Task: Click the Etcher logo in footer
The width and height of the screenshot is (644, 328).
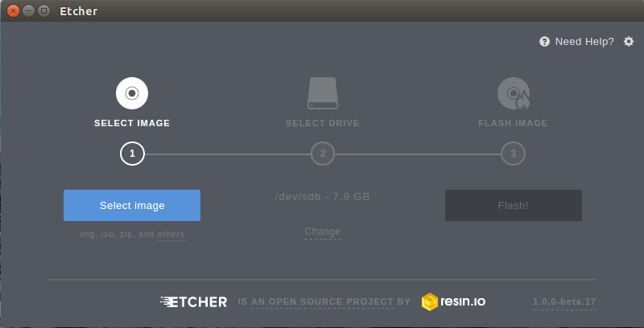Action: pos(193,301)
